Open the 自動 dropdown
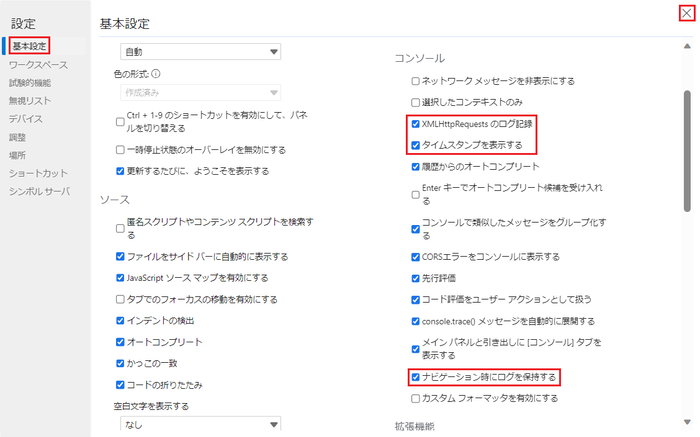Screen dimensions: 700x437 click(x=200, y=52)
